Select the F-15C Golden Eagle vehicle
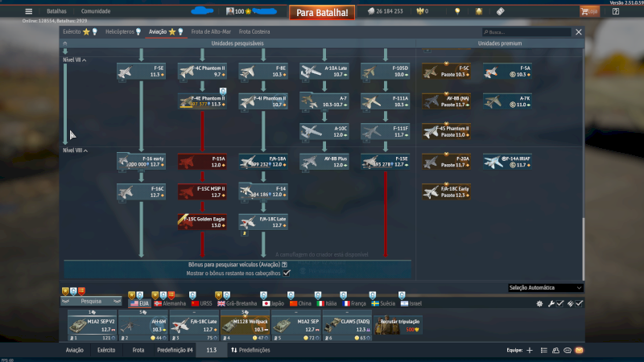The image size is (644, 362). 202,220
